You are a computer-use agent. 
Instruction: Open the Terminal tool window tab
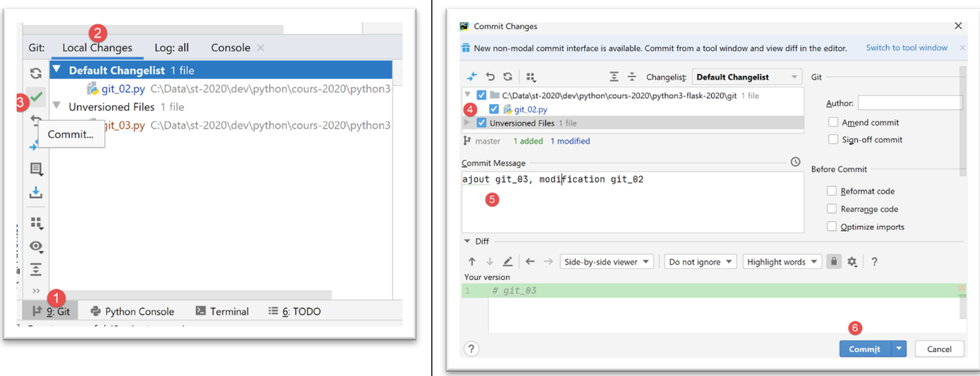pos(222,311)
